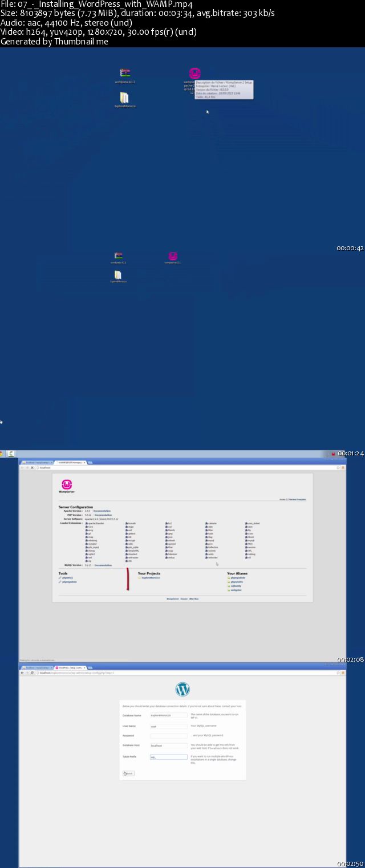Close the WordPress Setup Configuration tab
The height and width of the screenshot is (868, 365).
[84, 667]
